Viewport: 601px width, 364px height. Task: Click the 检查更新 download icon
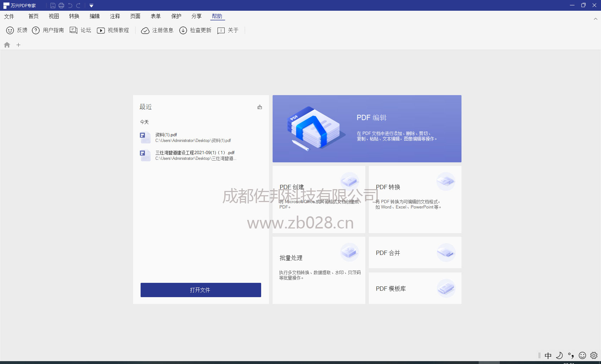[x=183, y=30]
